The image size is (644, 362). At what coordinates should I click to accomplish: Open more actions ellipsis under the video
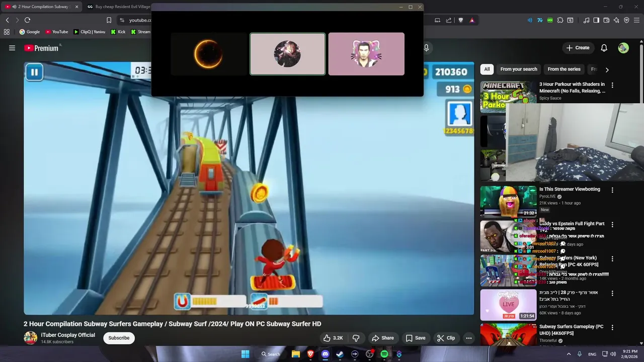(468, 338)
